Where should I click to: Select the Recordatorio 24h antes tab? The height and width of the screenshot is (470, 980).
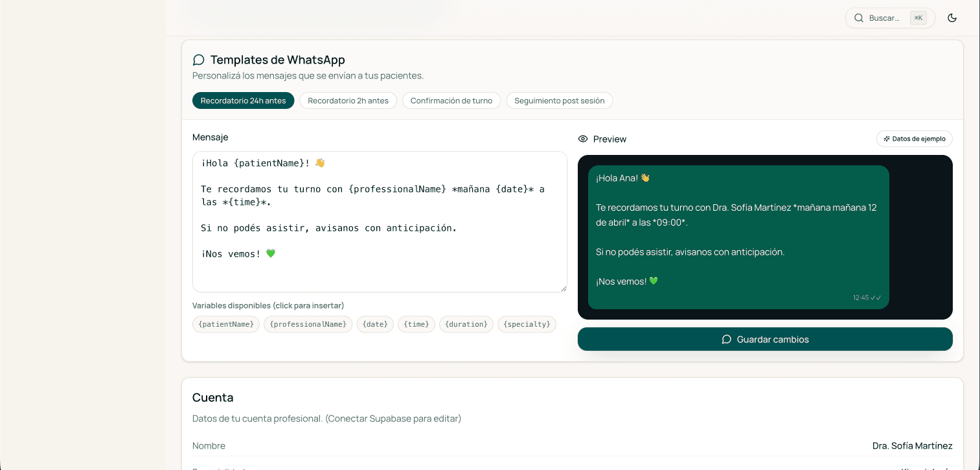point(243,100)
